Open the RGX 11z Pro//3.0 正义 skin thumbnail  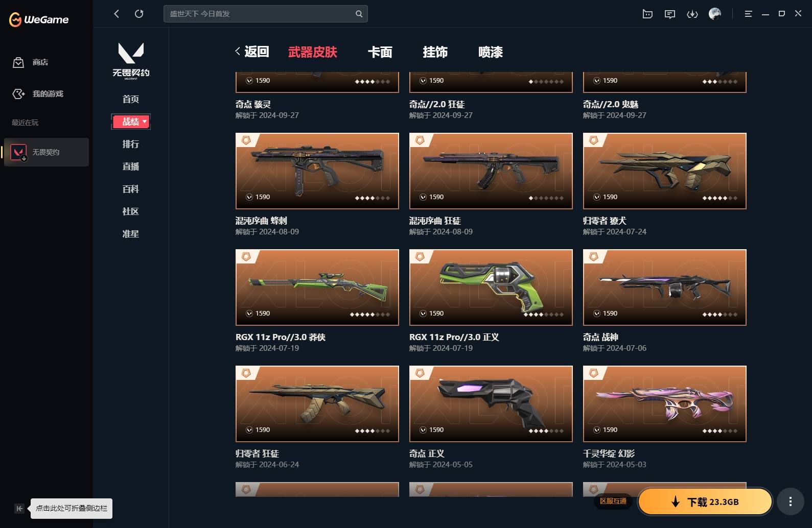click(x=491, y=287)
